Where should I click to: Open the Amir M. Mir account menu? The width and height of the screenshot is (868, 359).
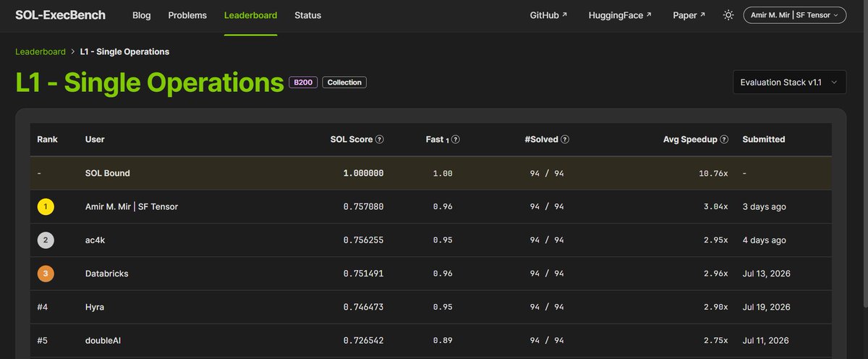795,15
